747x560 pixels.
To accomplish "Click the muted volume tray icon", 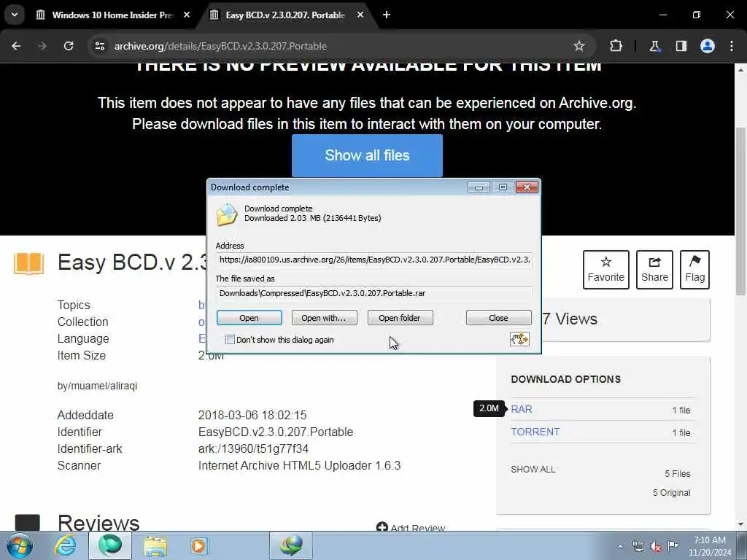I will tap(656, 547).
